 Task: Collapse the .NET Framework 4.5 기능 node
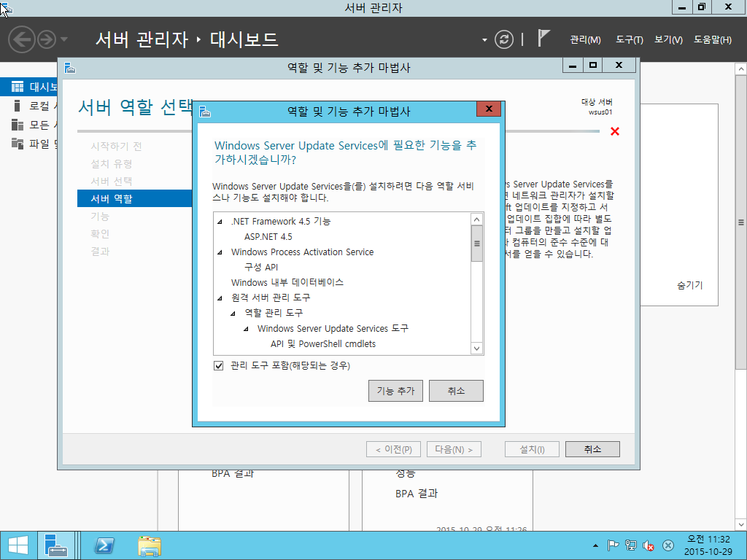click(220, 222)
